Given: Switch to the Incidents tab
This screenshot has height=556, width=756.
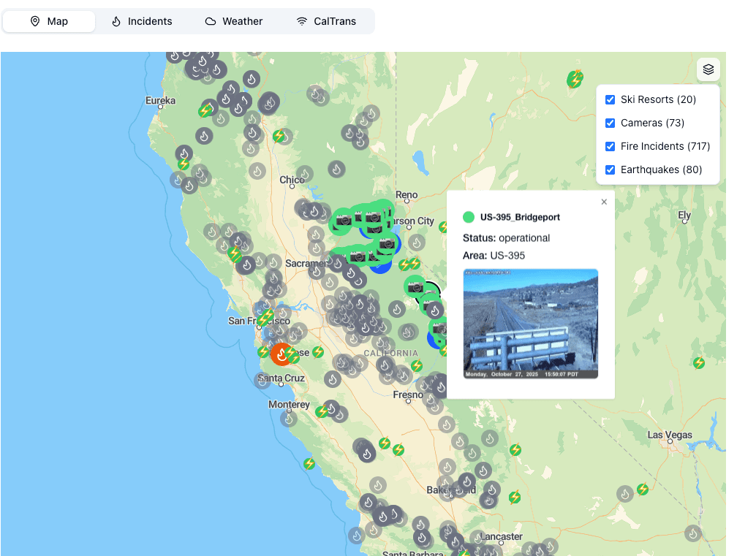Looking at the screenshot, I should [142, 21].
